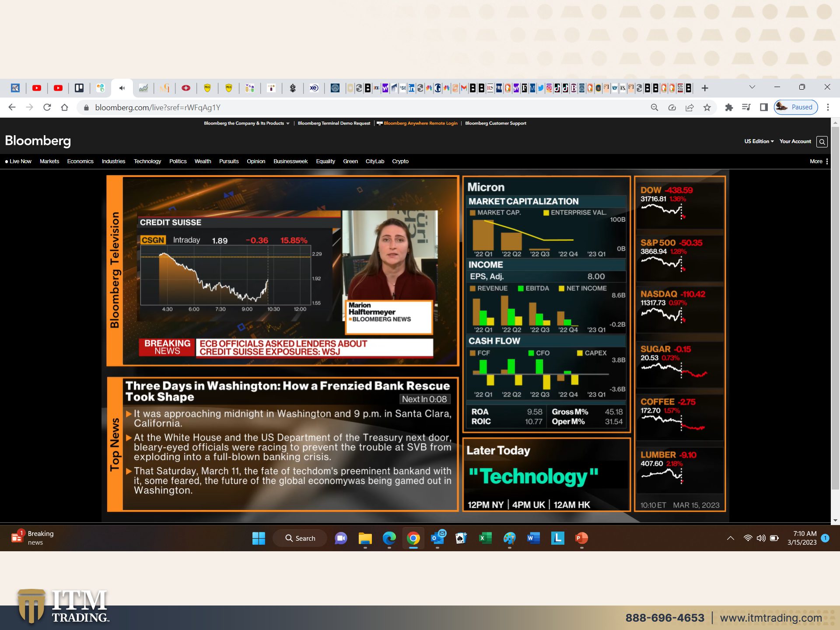Open the Teams chat taskbar icon
Screen dimensions: 840x630
[341, 538]
